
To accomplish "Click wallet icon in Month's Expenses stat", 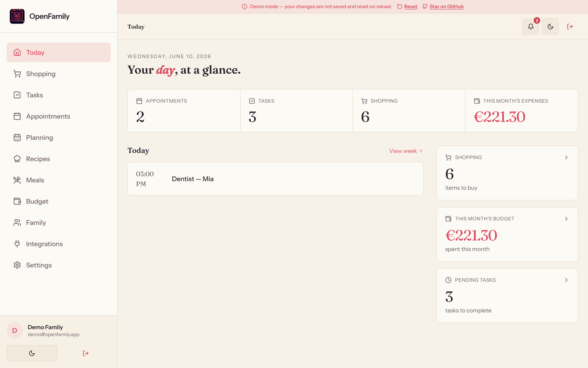I will 477,101.
